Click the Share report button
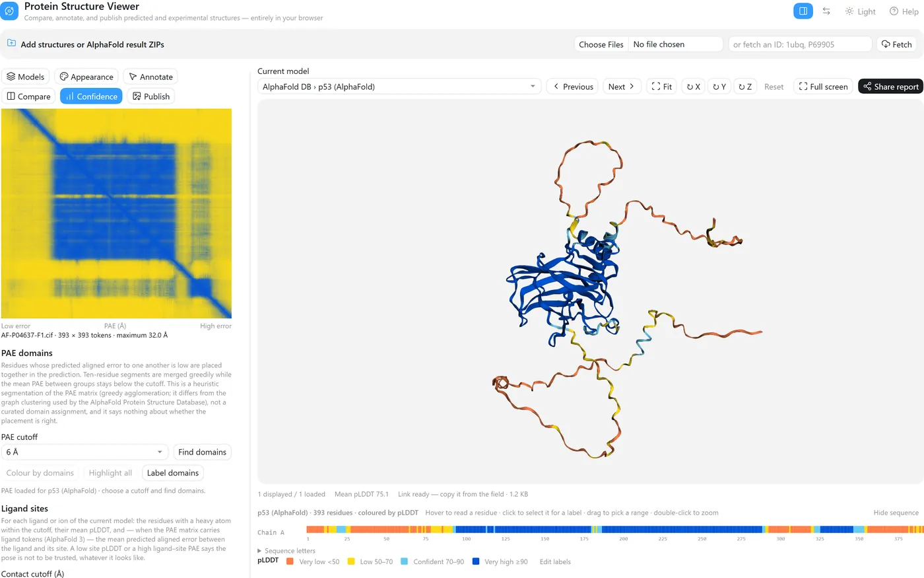 (891, 87)
